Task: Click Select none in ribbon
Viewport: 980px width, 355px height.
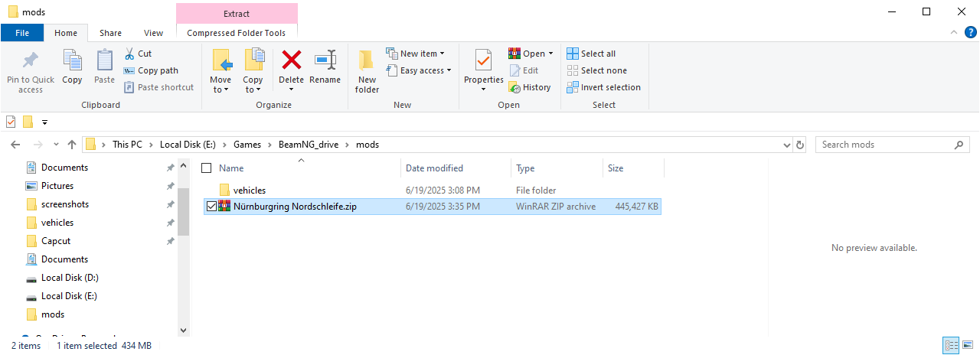Action: (x=596, y=70)
